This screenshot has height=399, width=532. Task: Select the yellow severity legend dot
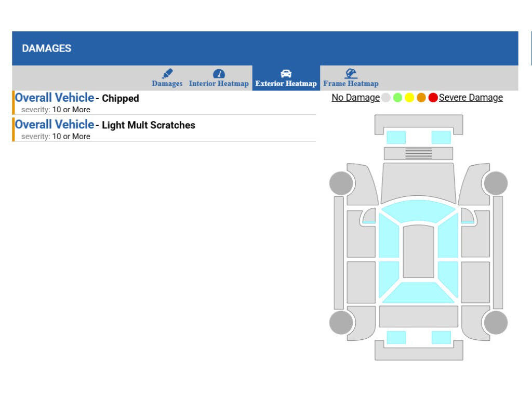[409, 98]
